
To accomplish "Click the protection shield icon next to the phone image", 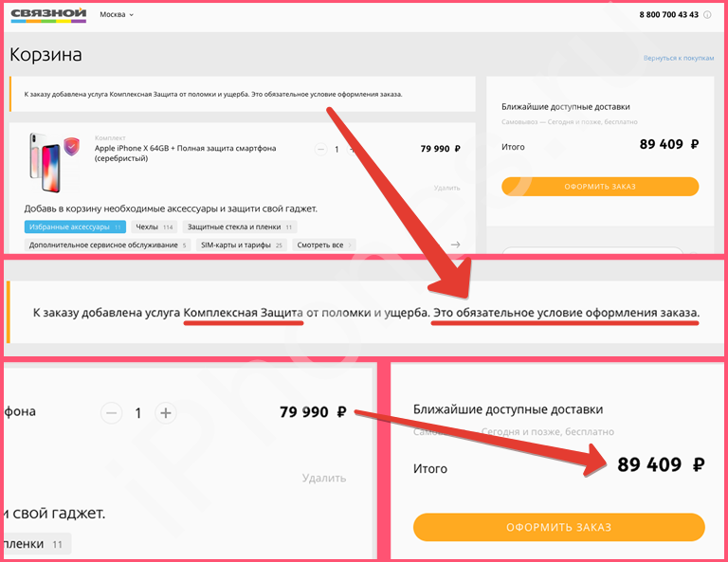I will (x=71, y=147).
